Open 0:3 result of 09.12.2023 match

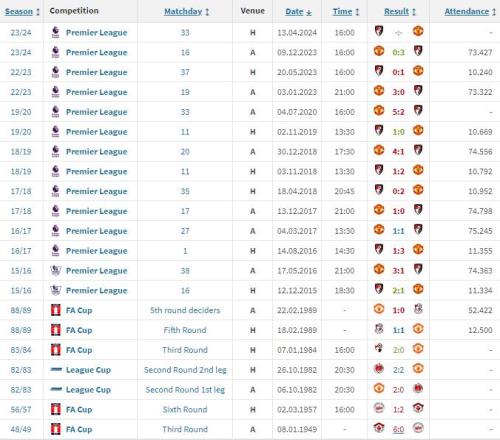tap(398, 52)
